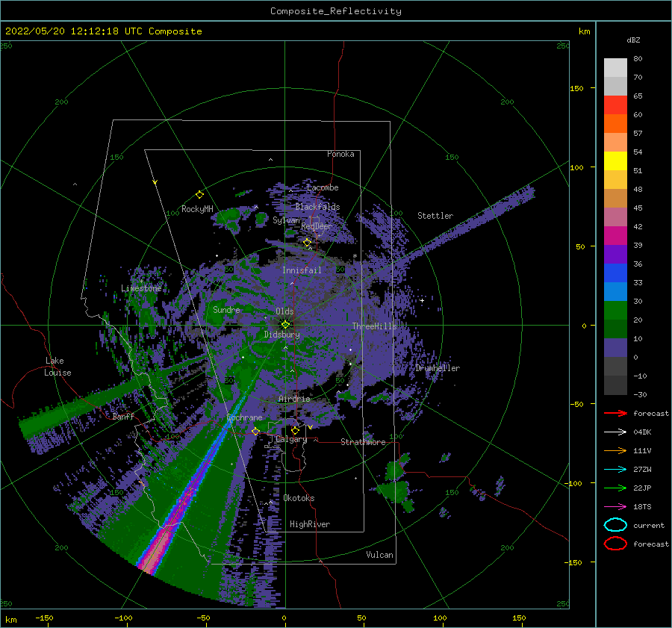Click the Ponoka city label

tap(340, 154)
